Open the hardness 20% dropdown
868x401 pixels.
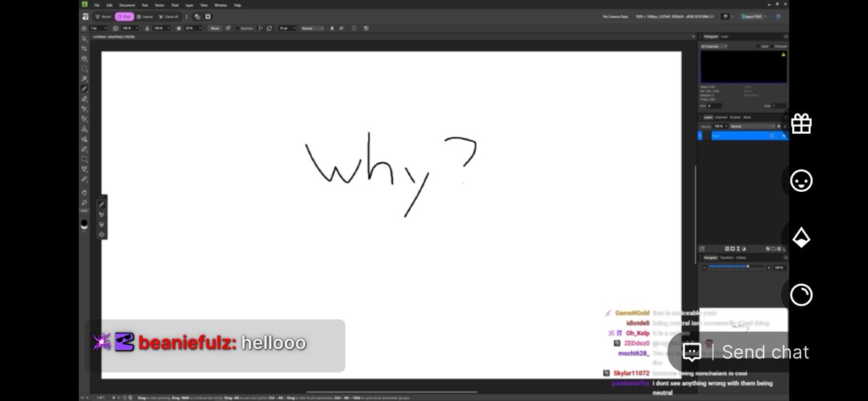192,28
